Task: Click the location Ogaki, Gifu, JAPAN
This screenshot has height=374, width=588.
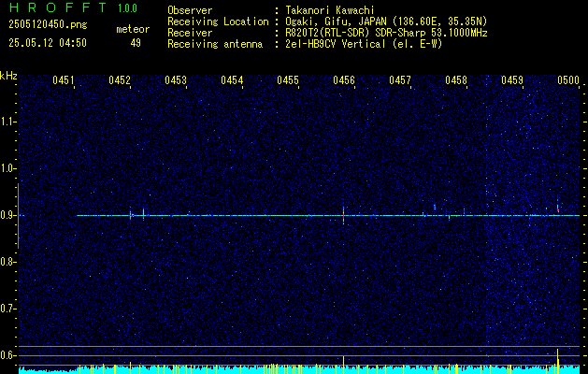Action: [x=336, y=22]
